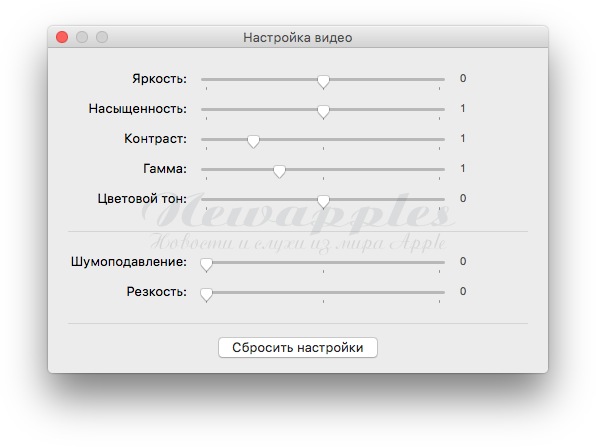Click the disabled zoom window button

pos(102,37)
